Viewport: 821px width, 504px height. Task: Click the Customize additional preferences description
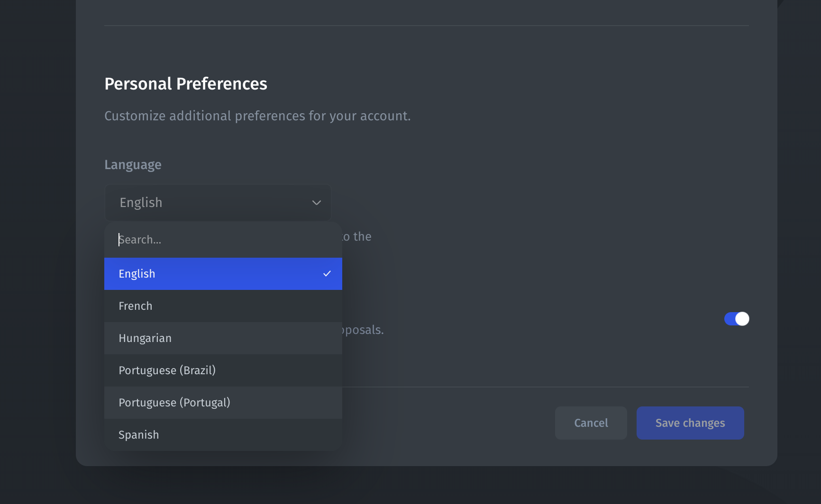pyautogui.click(x=257, y=116)
